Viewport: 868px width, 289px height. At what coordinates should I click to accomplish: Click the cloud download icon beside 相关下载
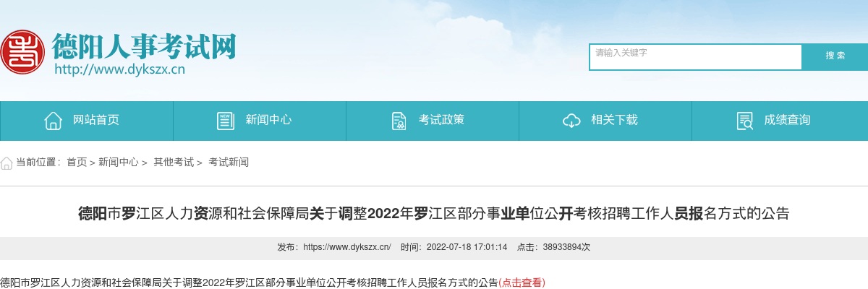571,121
